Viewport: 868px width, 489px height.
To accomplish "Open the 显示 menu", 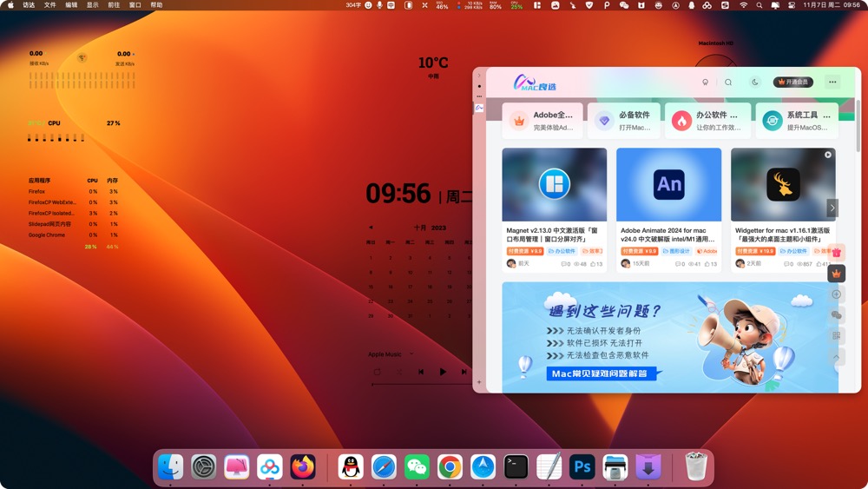I will [x=93, y=5].
